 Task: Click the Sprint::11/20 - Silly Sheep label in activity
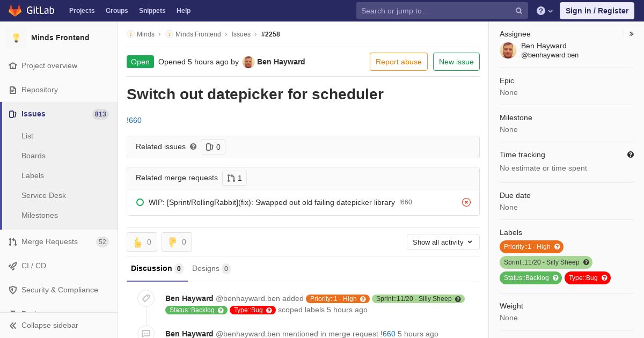(418, 299)
